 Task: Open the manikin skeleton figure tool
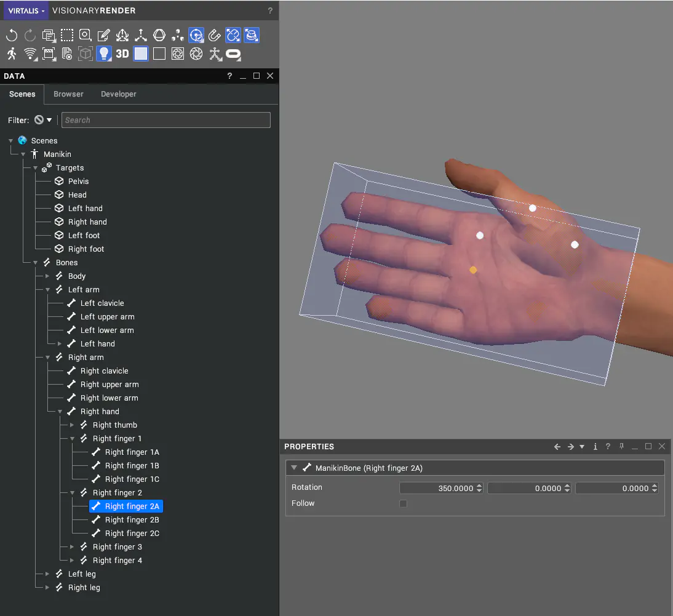point(215,54)
